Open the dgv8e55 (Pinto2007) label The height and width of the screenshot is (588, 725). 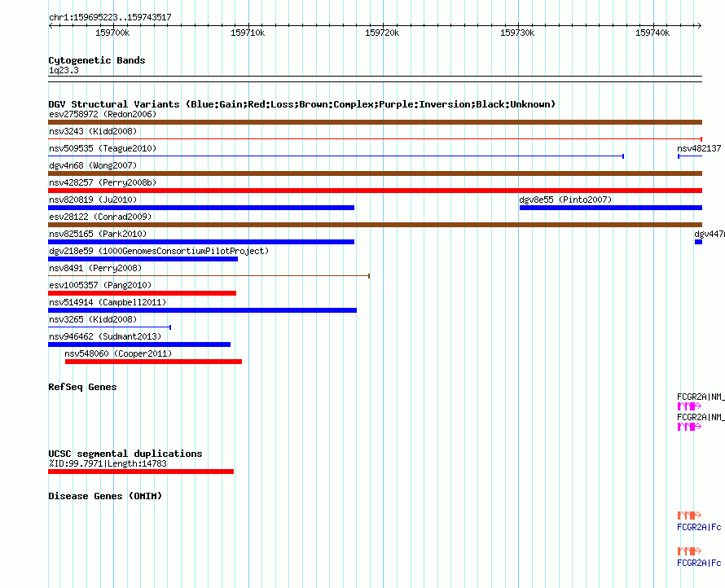[565, 200]
